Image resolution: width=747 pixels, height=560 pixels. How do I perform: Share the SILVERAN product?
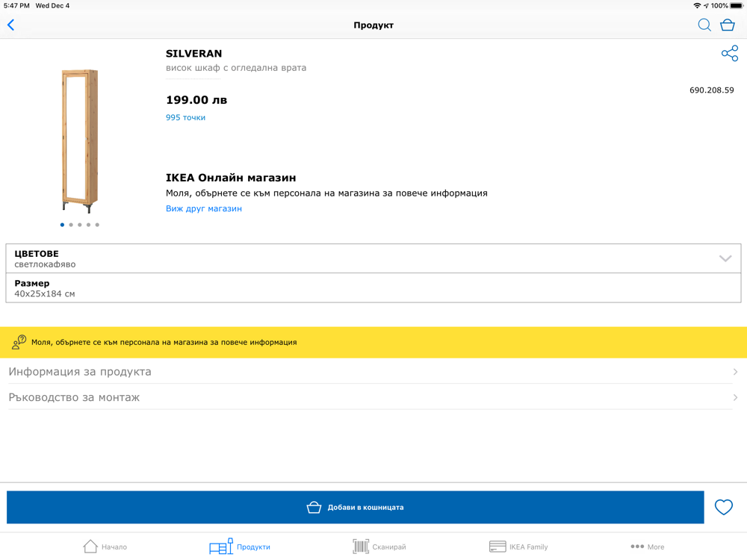(729, 53)
